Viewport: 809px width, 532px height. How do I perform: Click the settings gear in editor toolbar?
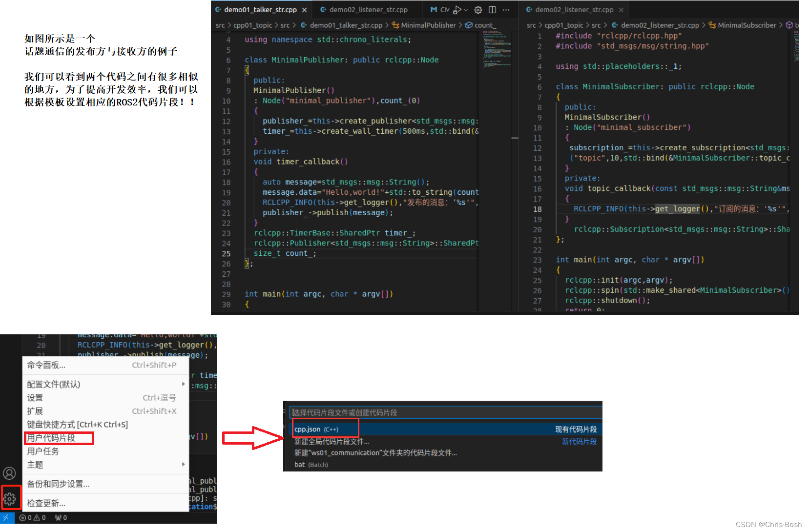click(x=478, y=10)
